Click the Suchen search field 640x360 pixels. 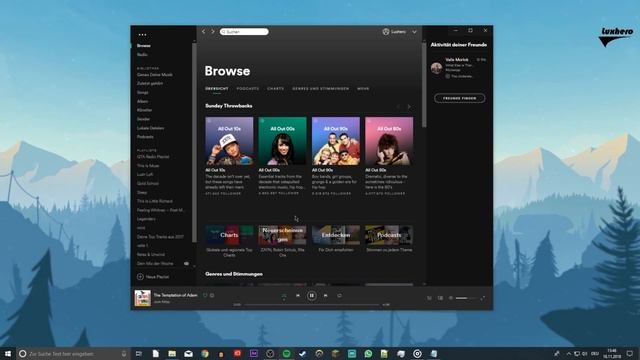[244, 31]
